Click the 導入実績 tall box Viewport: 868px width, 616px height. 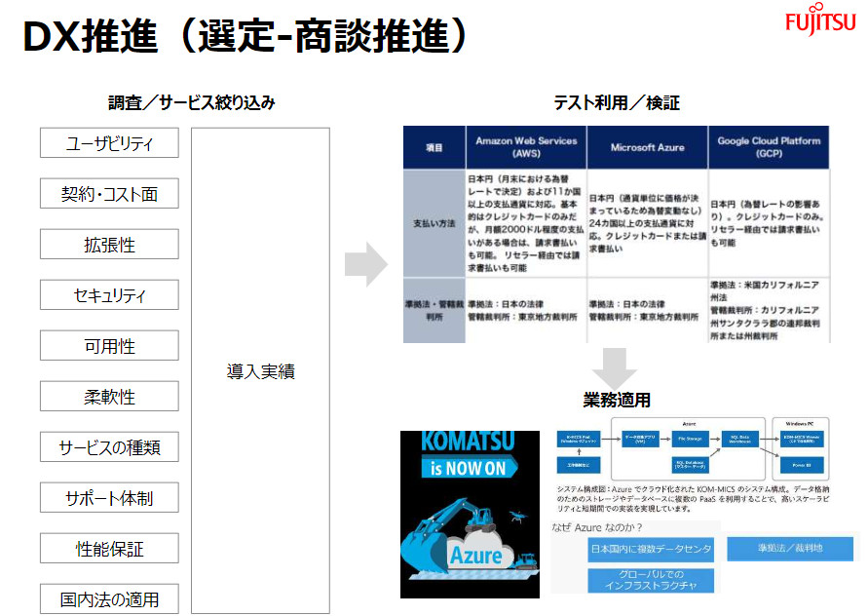point(261,370)
